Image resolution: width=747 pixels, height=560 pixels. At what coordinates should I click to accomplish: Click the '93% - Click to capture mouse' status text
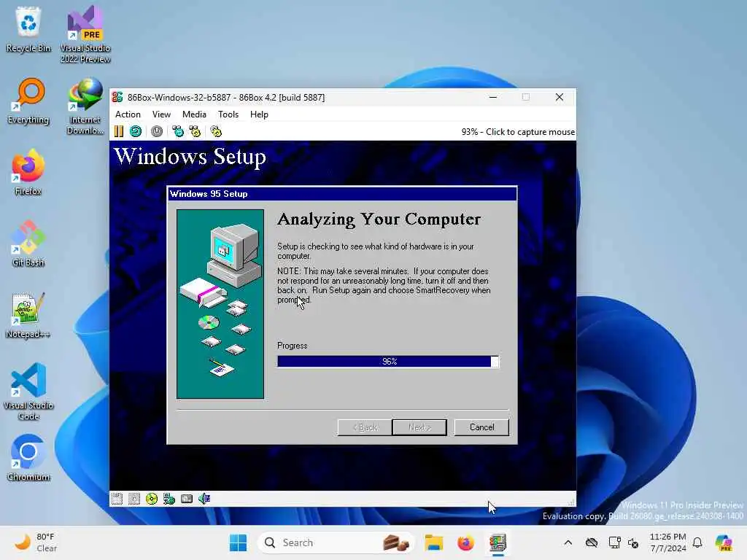coord(518,132)
